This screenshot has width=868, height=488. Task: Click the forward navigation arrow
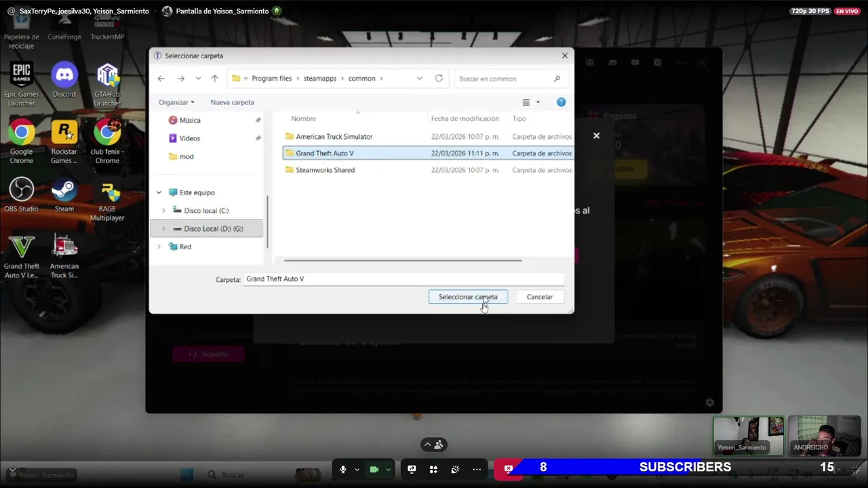point(180,79)
